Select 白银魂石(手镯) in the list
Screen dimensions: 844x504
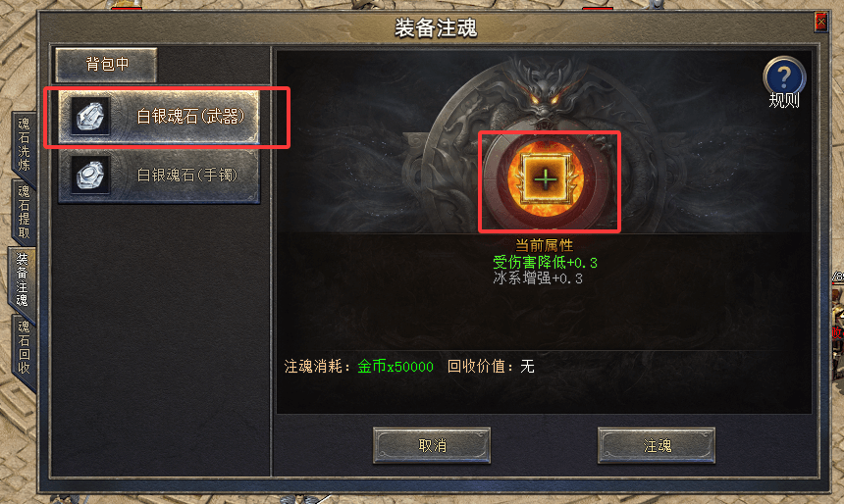pos(159,176)
